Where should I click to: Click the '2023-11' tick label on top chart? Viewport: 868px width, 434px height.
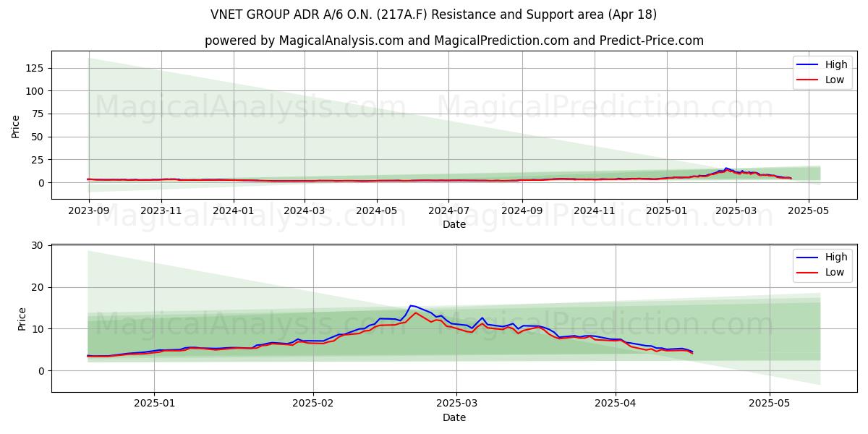tap(161, 210)
